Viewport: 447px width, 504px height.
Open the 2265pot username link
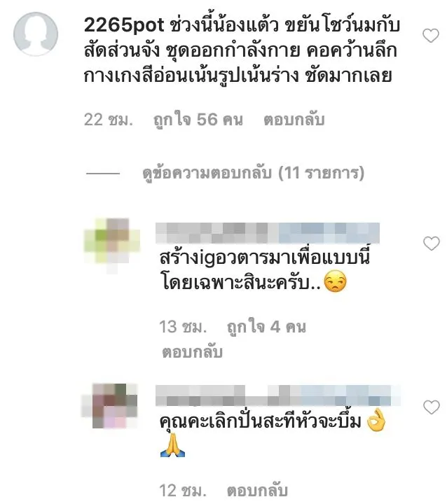click(124, 25)
